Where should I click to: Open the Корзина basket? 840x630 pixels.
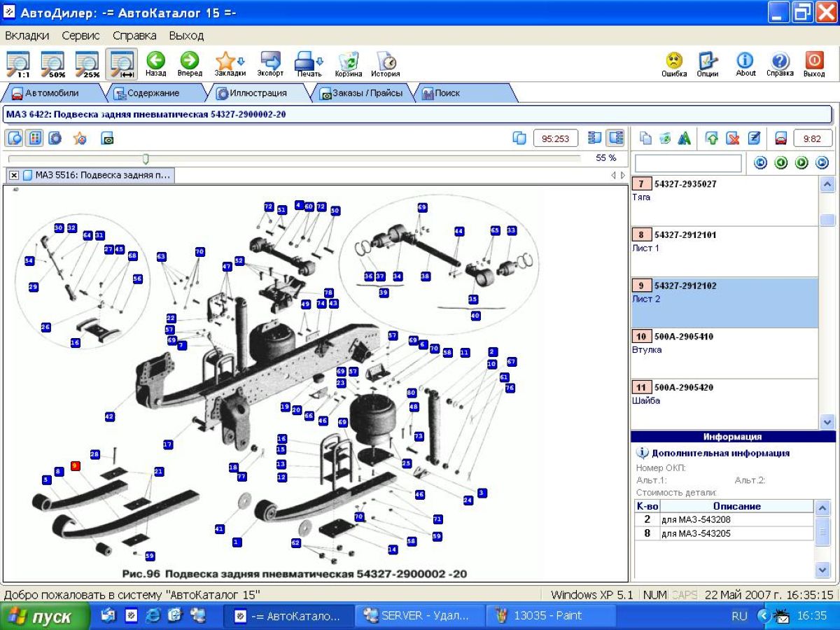tap(348, 64)
